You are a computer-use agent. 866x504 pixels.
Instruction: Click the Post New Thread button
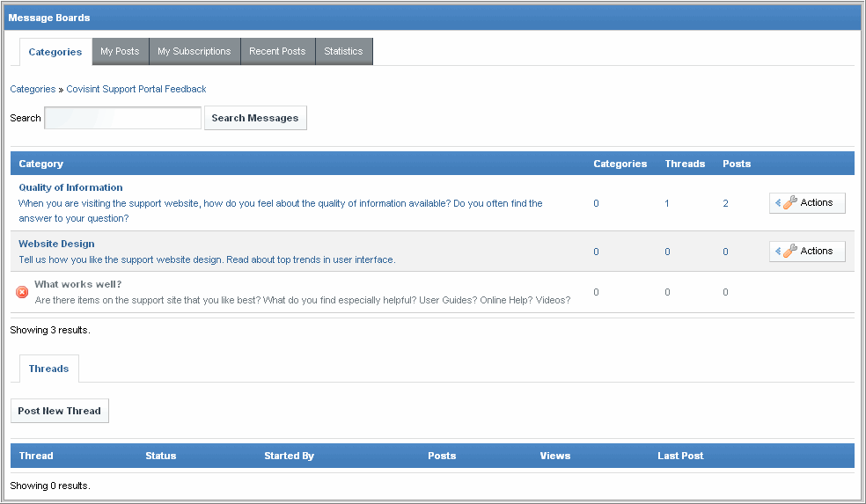point(59,411)
